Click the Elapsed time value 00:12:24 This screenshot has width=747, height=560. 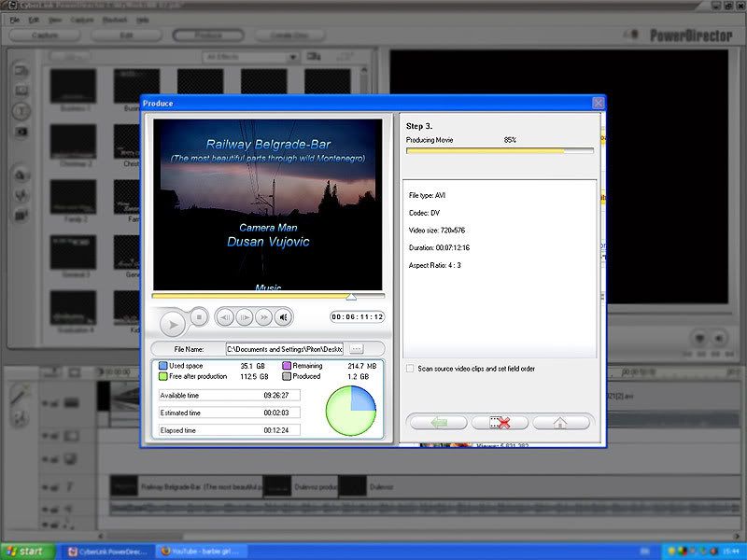[276, 430]
